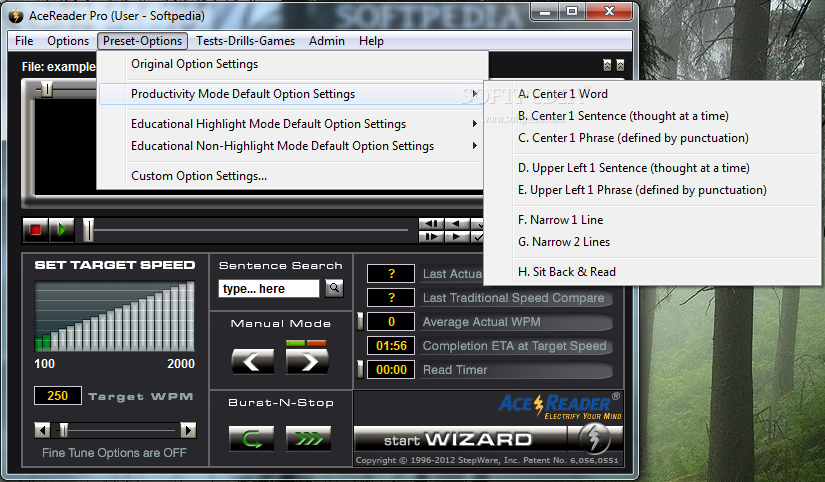Choose F. Narrow 1 Line
This screenshot has height=482, width=825.
click(x=652, y=220)
